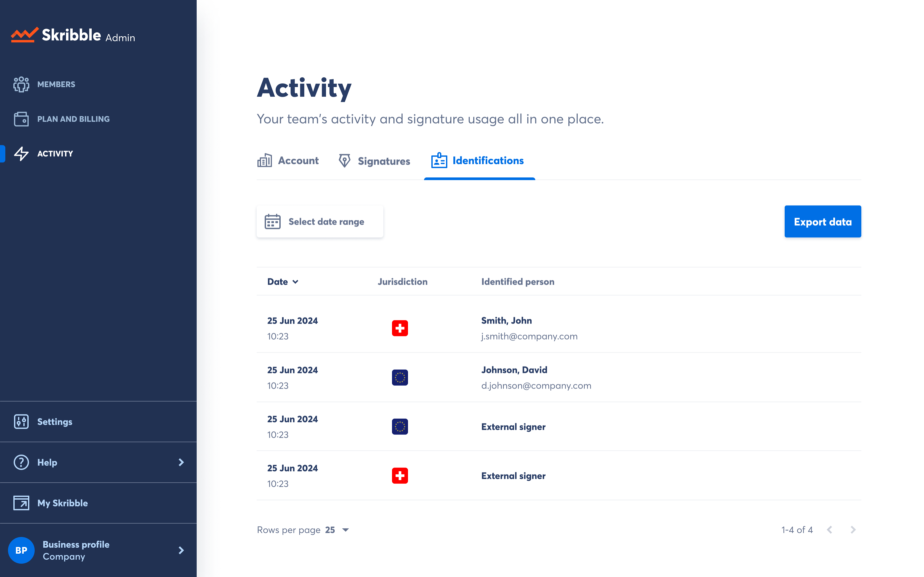This screenshot has width=924, height=577.
Task: Click the Members people icon in sidebar
Action: pyautogui.click(x=21, y=84)
